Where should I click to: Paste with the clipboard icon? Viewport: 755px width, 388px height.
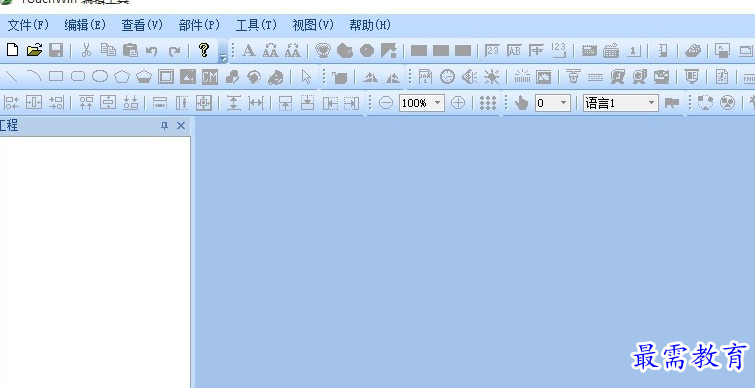[x=130, y=50]
